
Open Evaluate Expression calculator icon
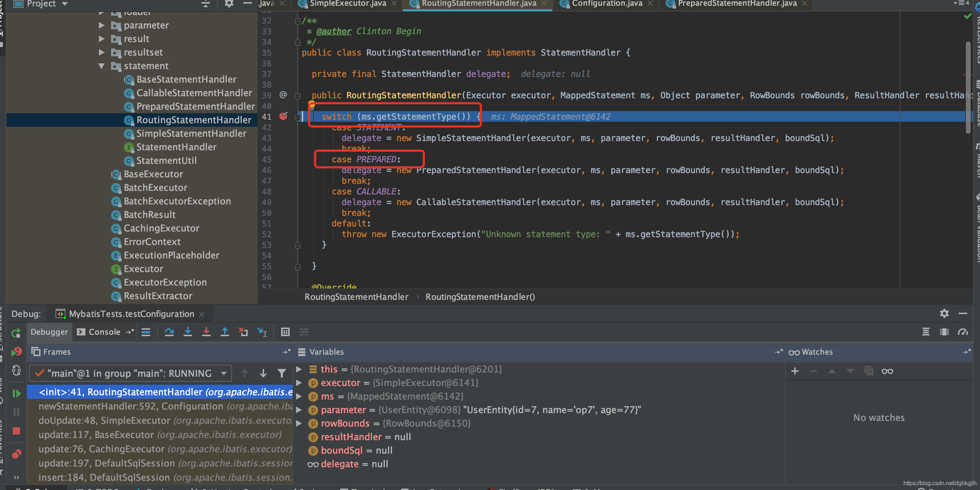(285, 332)
